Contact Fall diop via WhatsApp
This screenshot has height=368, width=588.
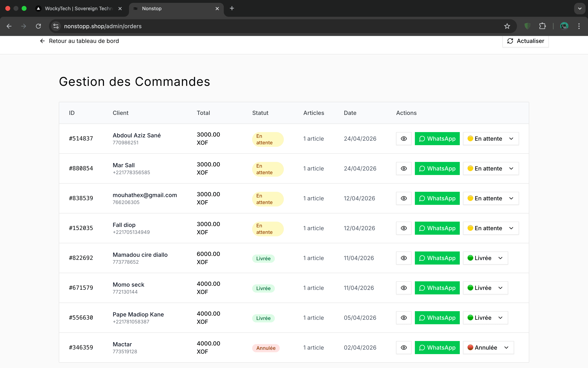point(437,228)
